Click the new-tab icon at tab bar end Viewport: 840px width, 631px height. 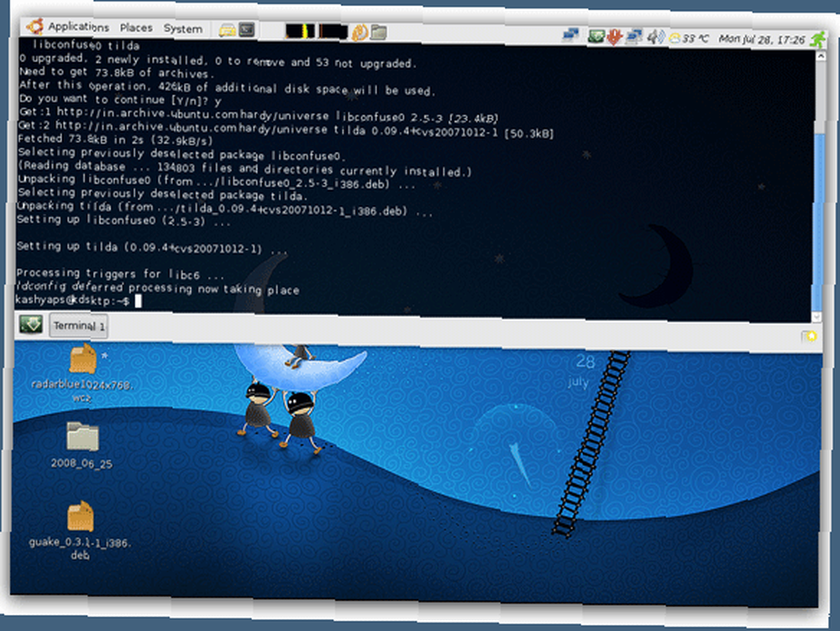pos(809,336)
